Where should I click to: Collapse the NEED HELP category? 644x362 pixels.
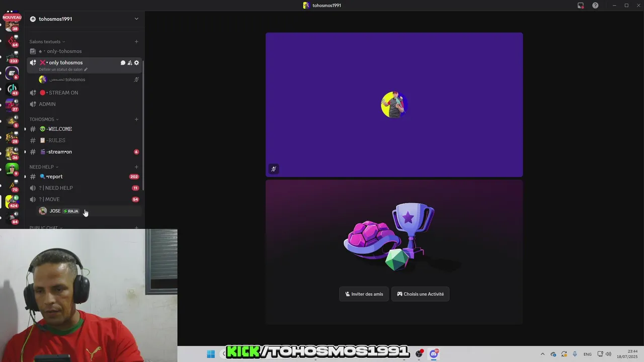(44, 167)
